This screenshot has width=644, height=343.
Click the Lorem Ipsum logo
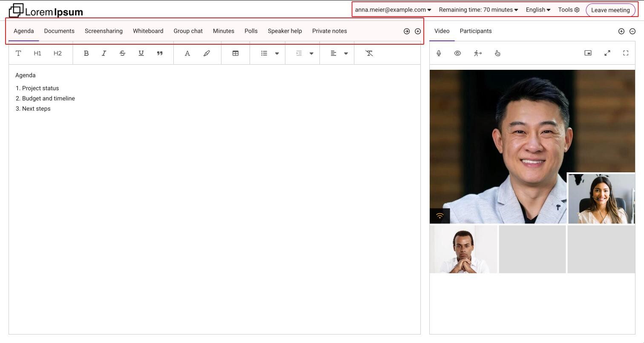pyautogui.click(x=46, y=11)
